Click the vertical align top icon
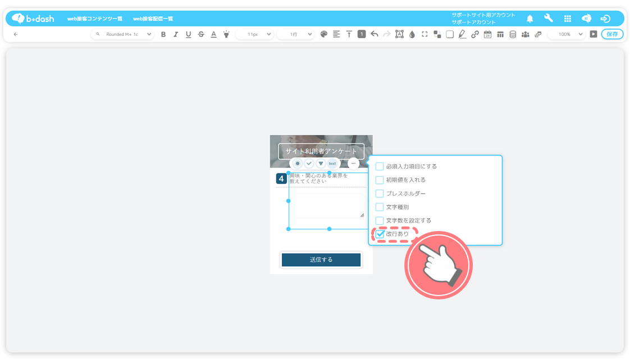This screenshot has width=630, height=364. pos(349,35)
